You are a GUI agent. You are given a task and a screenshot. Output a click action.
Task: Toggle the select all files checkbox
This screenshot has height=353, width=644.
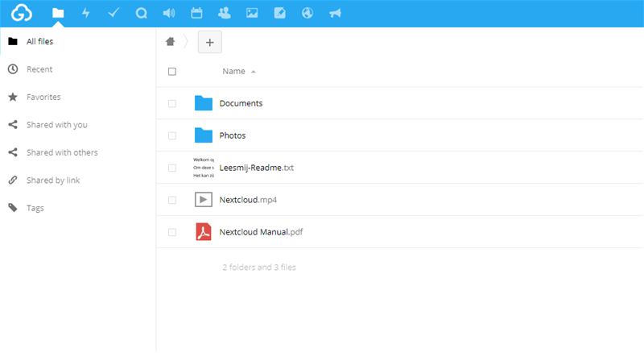[x=172, y=72]
